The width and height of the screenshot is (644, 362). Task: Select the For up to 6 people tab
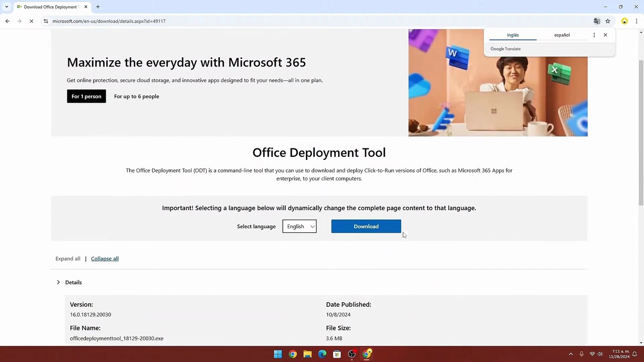coord(136,96)
